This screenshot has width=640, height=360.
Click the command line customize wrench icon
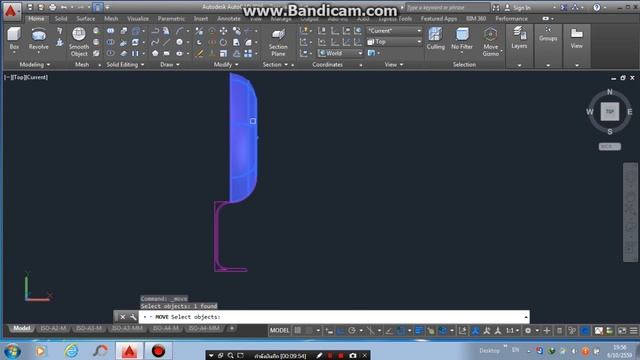pos(133,317)
